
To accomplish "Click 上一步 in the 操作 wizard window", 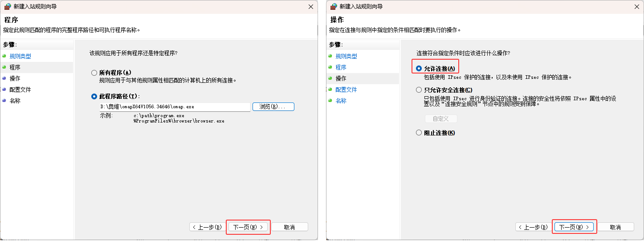I will pyautogui.click(x=534, y=227).
